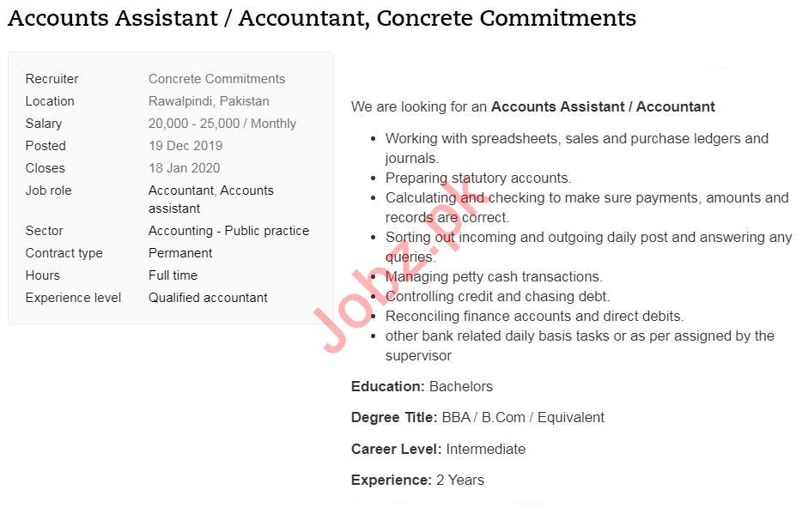Click the Education: Bachelors line
Image resolution: width=802 pixels, height=532 pixels.
(422, 387)
